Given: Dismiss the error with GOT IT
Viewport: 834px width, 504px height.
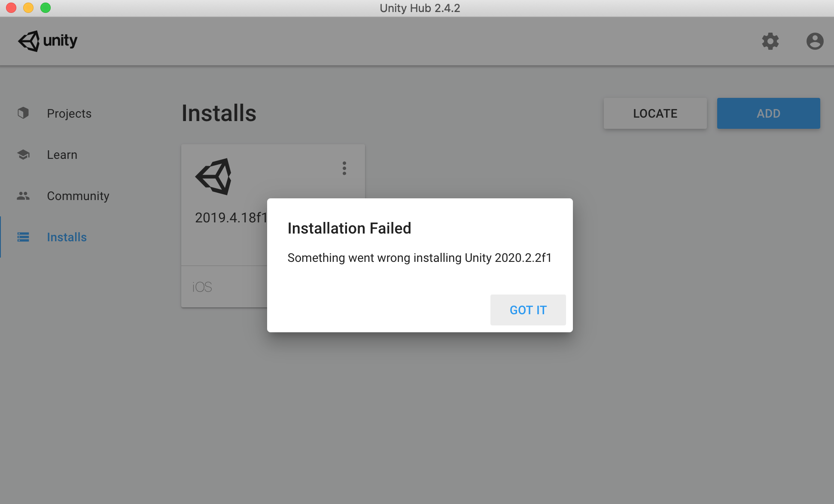Looking at the screenshot, I should [528, 310].
